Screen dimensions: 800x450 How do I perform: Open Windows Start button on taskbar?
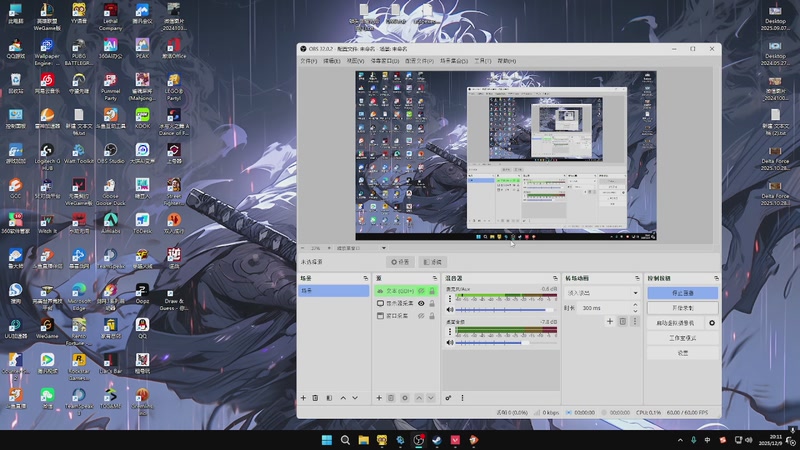point(327,440)
